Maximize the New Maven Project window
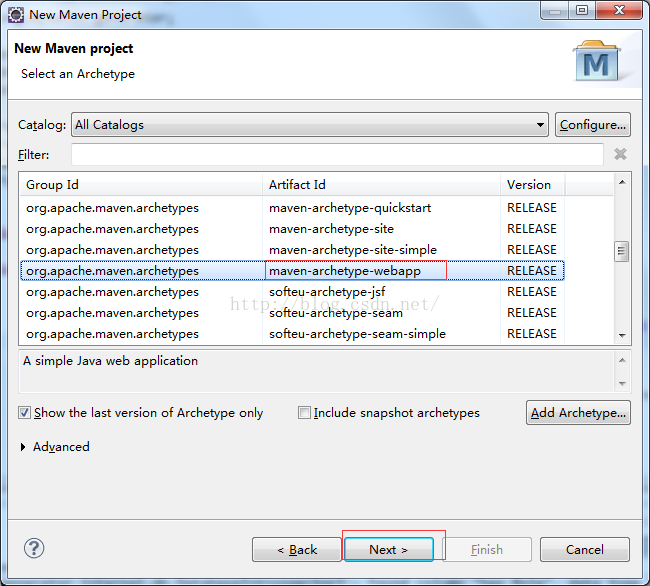The width and height of the screenshot is (650, 586). 582,11
